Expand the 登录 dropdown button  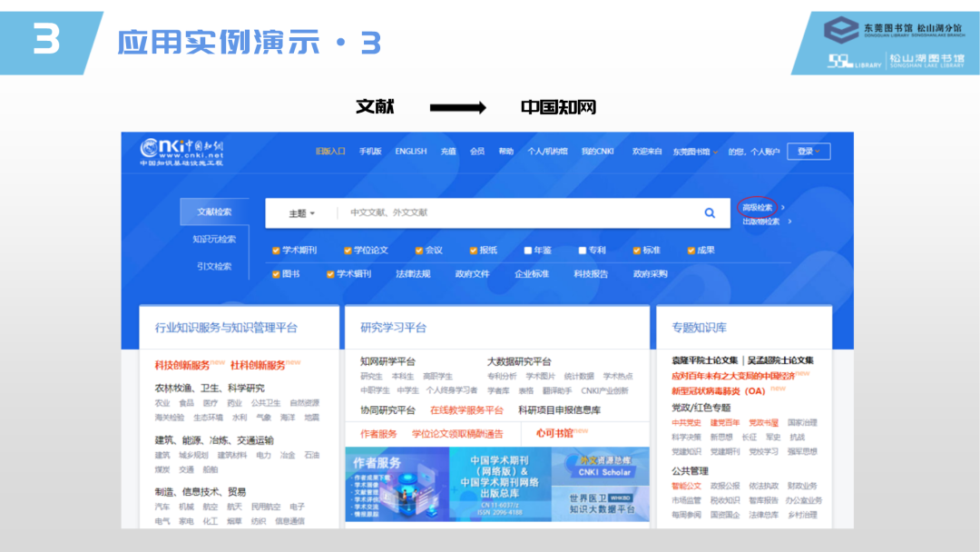click(x=808, y=152)
